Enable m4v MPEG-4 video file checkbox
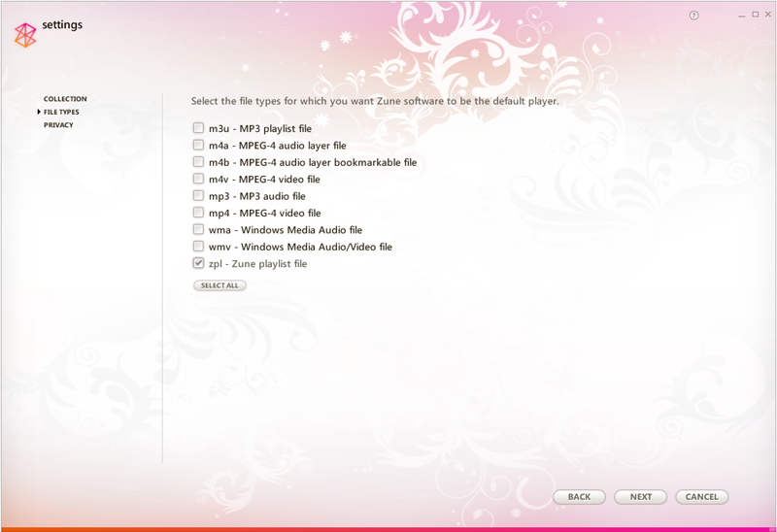Image resolution: width=777 pixels, height=532 pixels. (198, 179)
